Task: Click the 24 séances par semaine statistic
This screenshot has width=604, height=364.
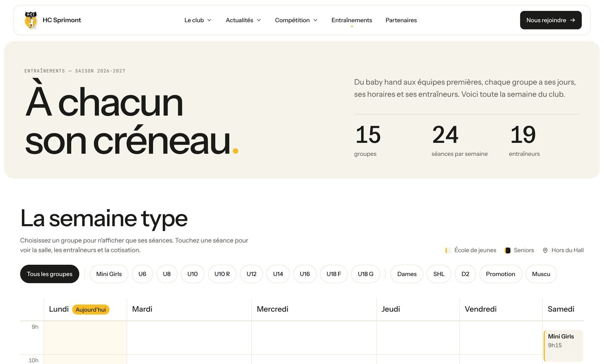Action: [x=460, y=141]
